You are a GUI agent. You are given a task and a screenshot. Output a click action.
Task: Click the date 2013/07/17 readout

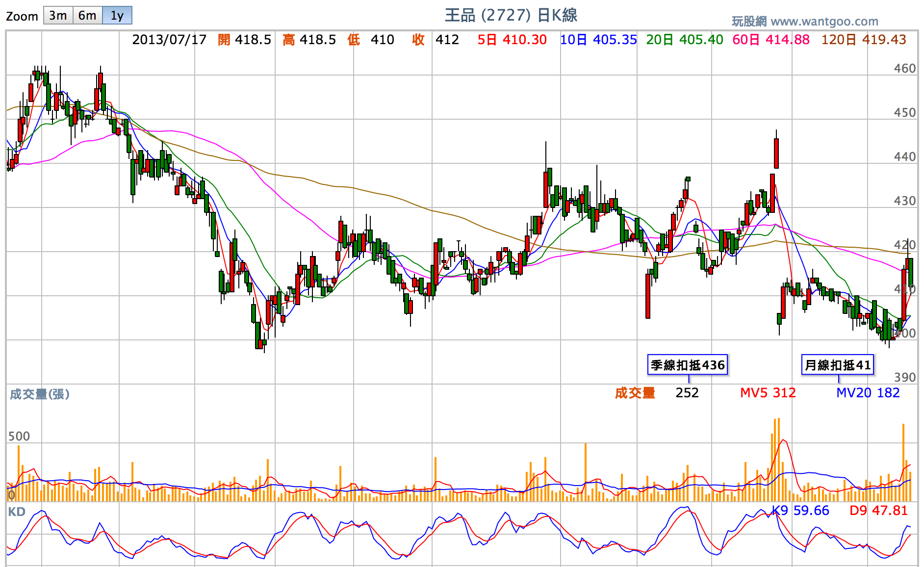point(170,40)
